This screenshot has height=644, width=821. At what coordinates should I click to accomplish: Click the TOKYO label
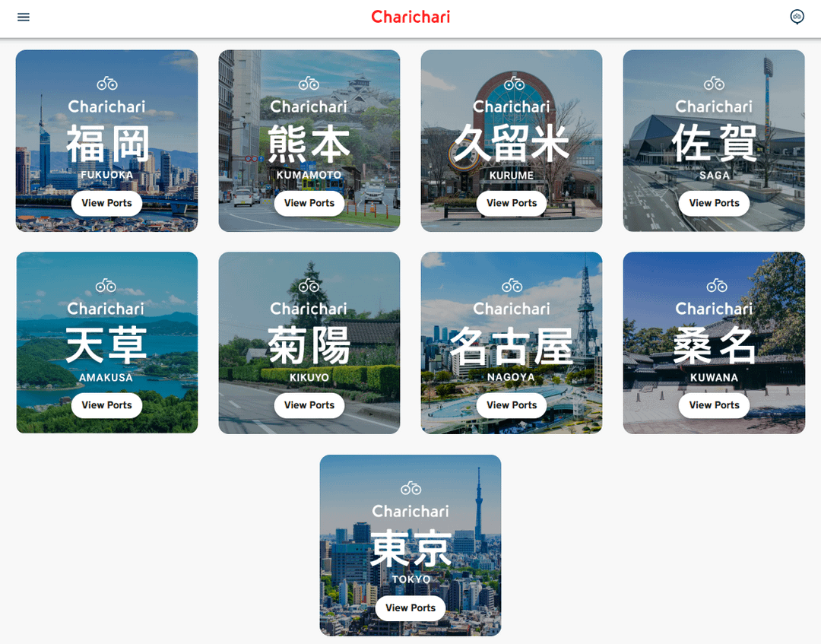(x=411, y=579)
